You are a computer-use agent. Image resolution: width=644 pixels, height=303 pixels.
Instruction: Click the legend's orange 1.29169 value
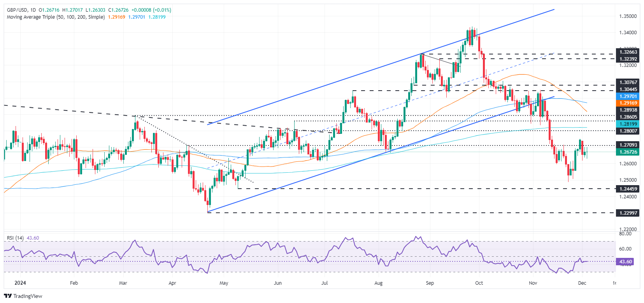click(x=116, y=17)
